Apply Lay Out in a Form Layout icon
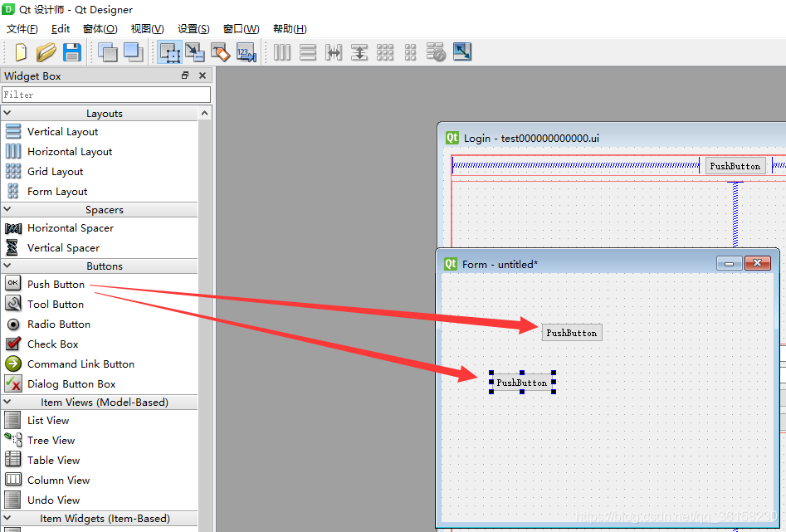The image size is (786, 532). tap(411, 52)
